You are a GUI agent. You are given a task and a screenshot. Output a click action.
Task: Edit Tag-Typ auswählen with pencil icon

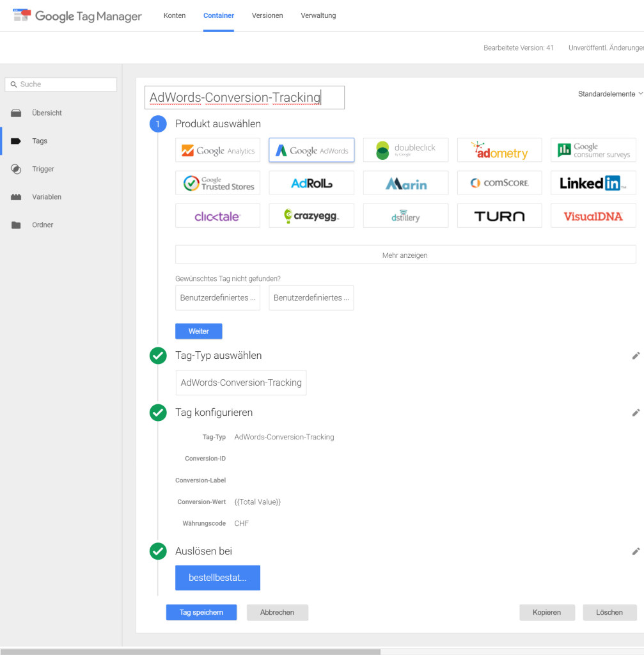[x=636, y=356]
